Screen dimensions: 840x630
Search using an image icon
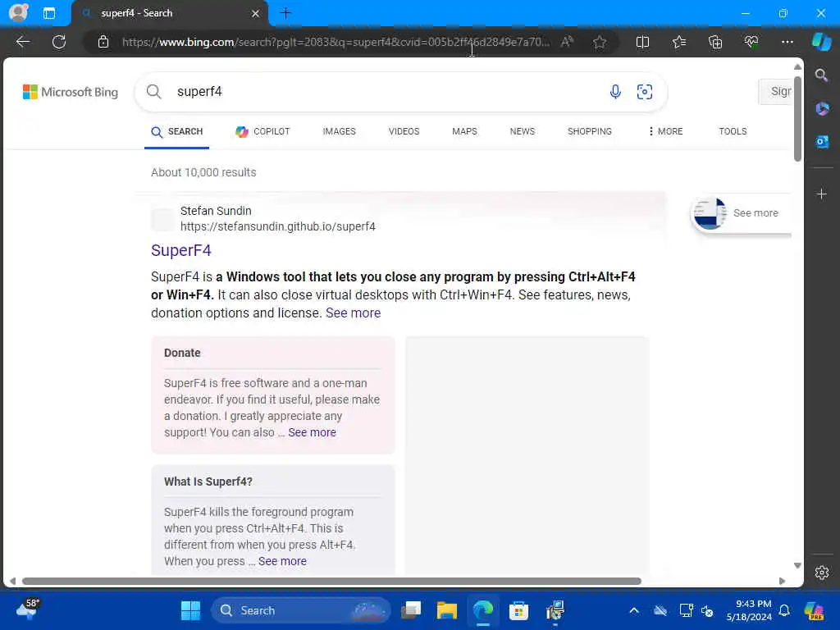click(x=645, y=92)
